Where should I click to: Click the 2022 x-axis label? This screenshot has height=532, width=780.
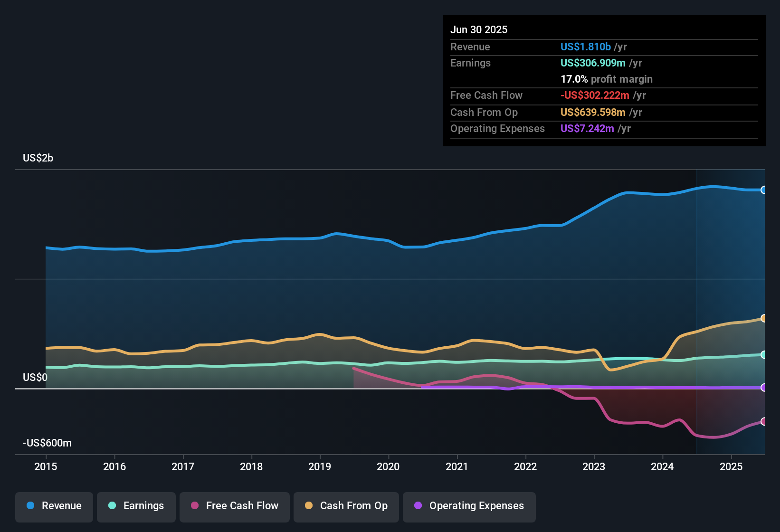point(525,467)
